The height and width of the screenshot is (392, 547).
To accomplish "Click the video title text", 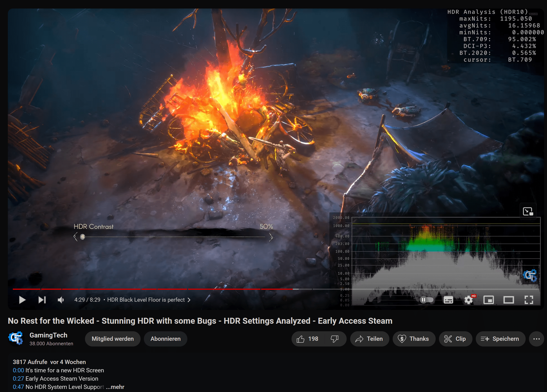I will 200,321.
